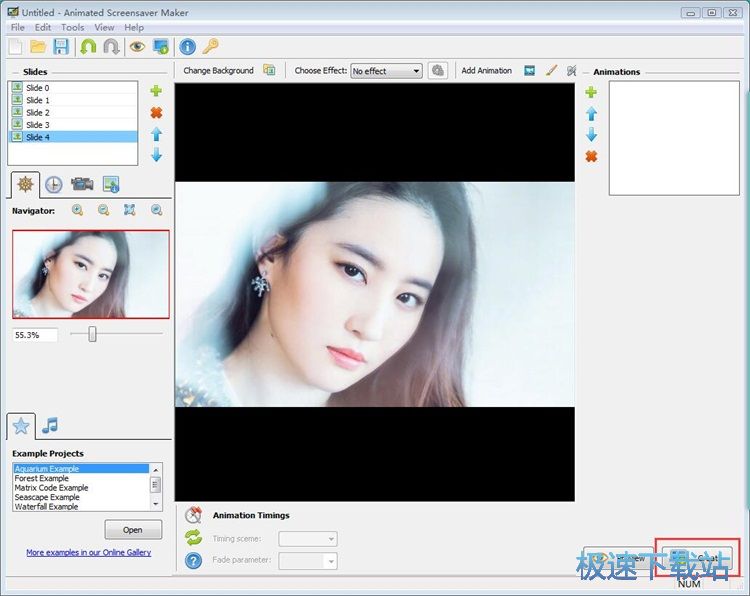Click the Change Background label

click(x=218, y=70)
